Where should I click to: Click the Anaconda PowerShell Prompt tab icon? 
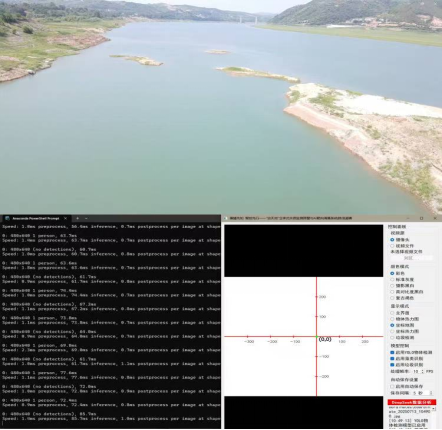click(x=7, y=218)
